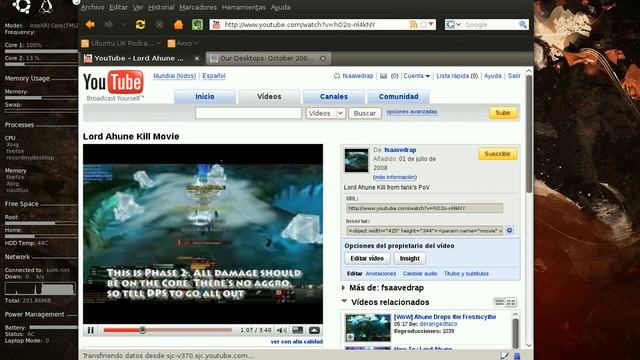Click the yellow Subir upload button
The image size is (640, 360).
pyautogui.click(x=503, y=113)
